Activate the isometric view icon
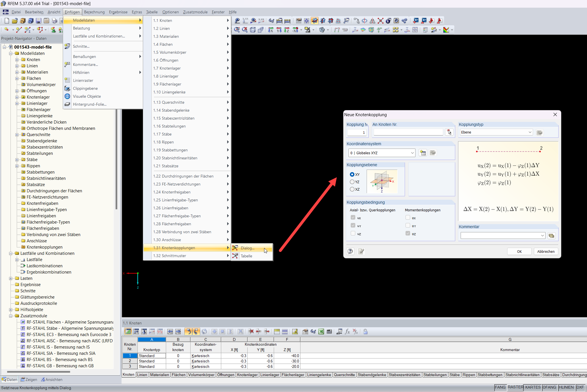 (x=253, y=30)
